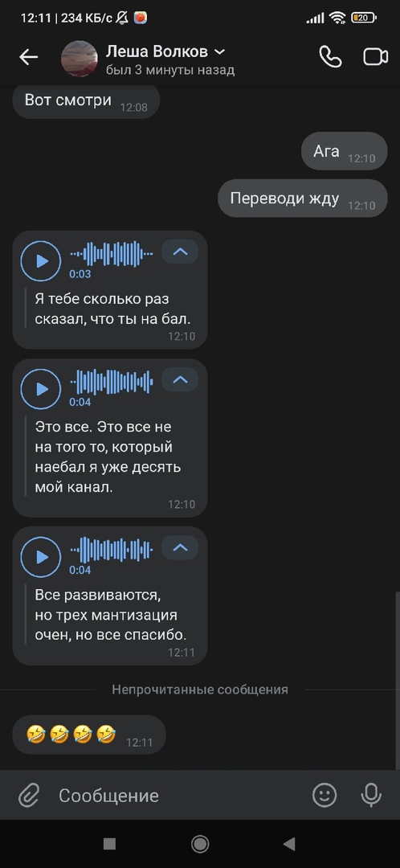400x868 pixels.
Task: Tap the microphone to record voice message
Action: tap(371, 796)
